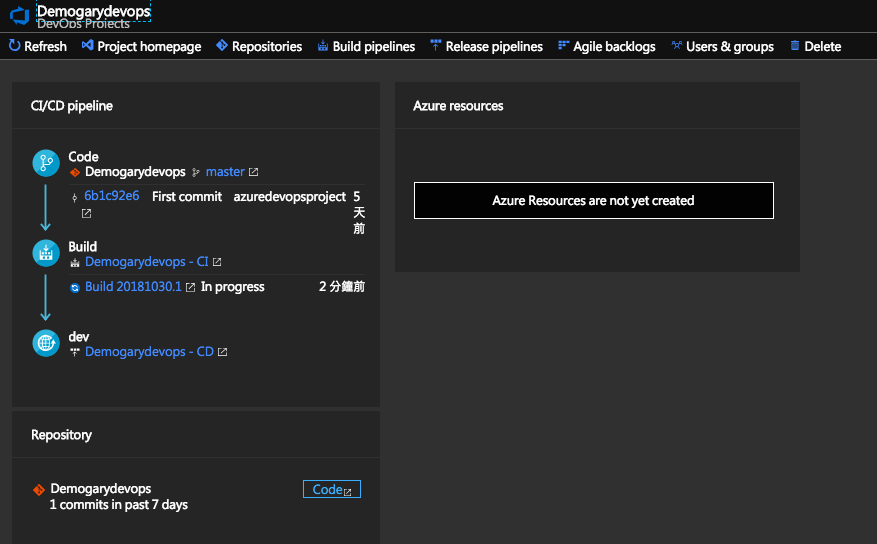The height and width of the screenshot is (544, 877).
Task: Open commit 6b1c92e6 link
Action: click(111, 196)
